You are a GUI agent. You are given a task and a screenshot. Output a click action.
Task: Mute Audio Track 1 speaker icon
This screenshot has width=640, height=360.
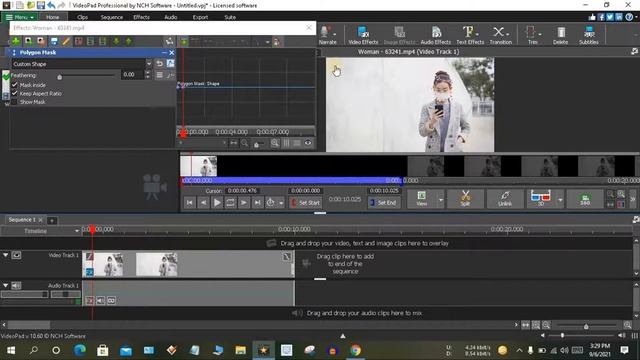(16, 285)
